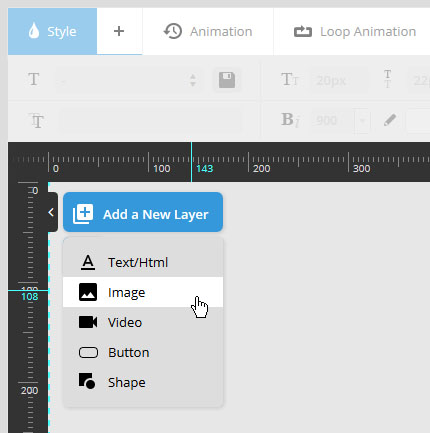This screenshot has width=430, height=433.
Task: Click the first T text icon
Action: pyautogui.click(x=34, y=79)
